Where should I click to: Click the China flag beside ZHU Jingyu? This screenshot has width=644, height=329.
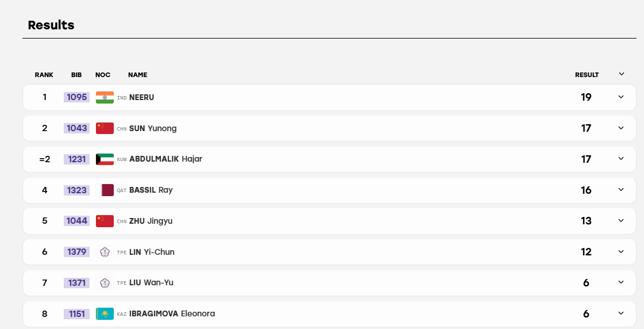click(105, 221)
